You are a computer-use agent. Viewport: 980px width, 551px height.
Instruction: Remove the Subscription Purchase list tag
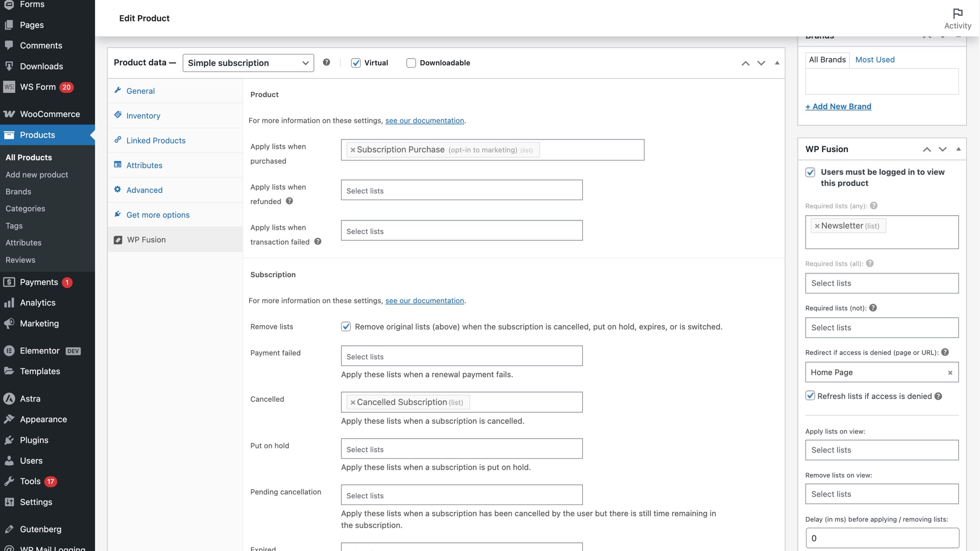tap(353, 150)
